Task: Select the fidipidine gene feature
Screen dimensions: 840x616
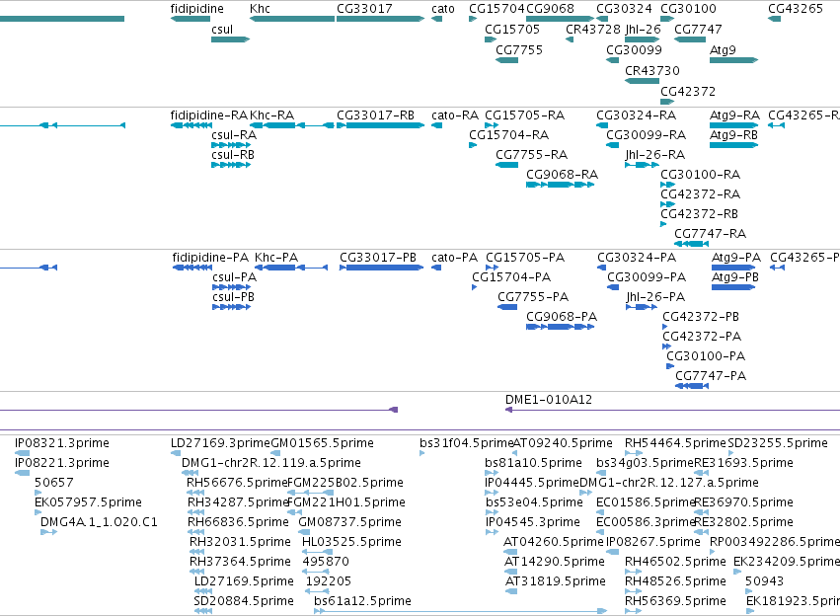Action: point(191,19)
